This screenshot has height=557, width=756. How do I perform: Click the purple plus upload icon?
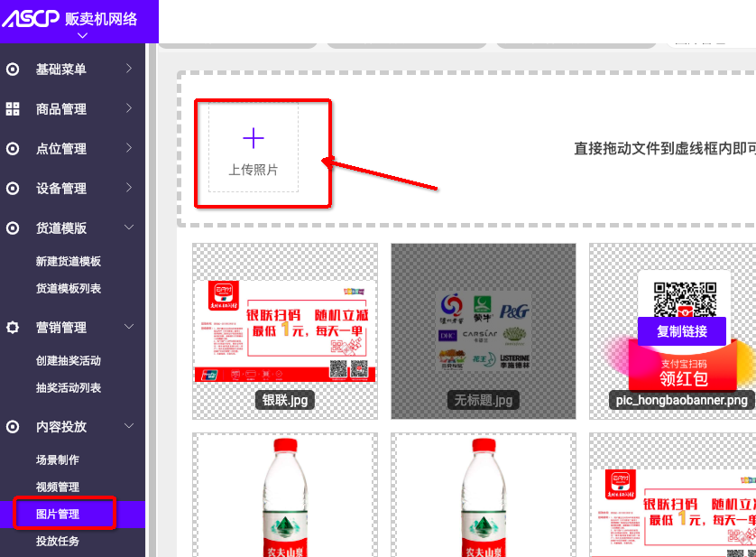pyautogui.click(x=254, y=138)
